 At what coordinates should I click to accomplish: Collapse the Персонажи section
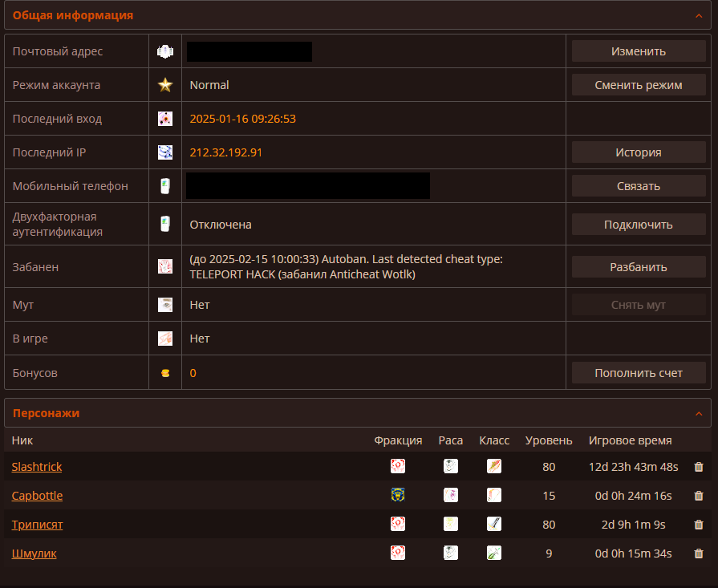coord(698,413)
